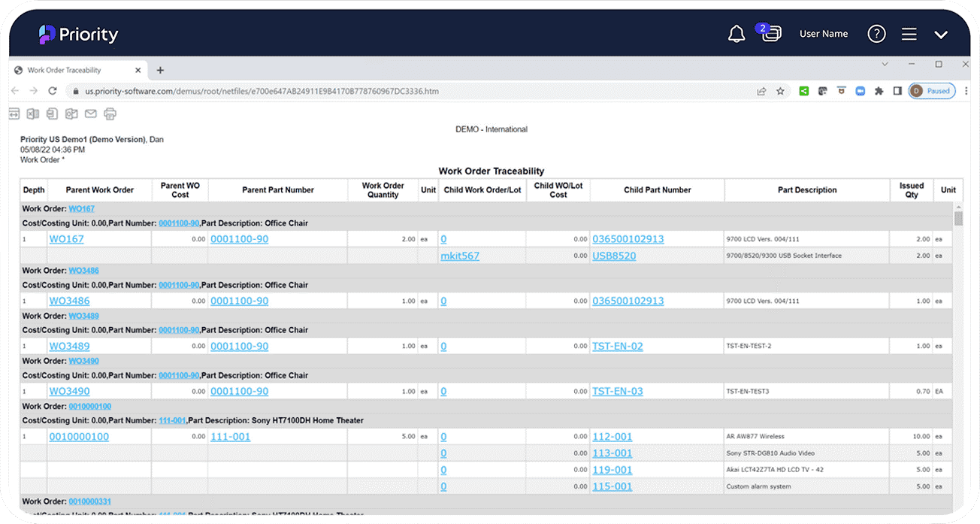Open a new browser tab with the plus button
Screen dimensions: 980x524
tap(160, 69)
